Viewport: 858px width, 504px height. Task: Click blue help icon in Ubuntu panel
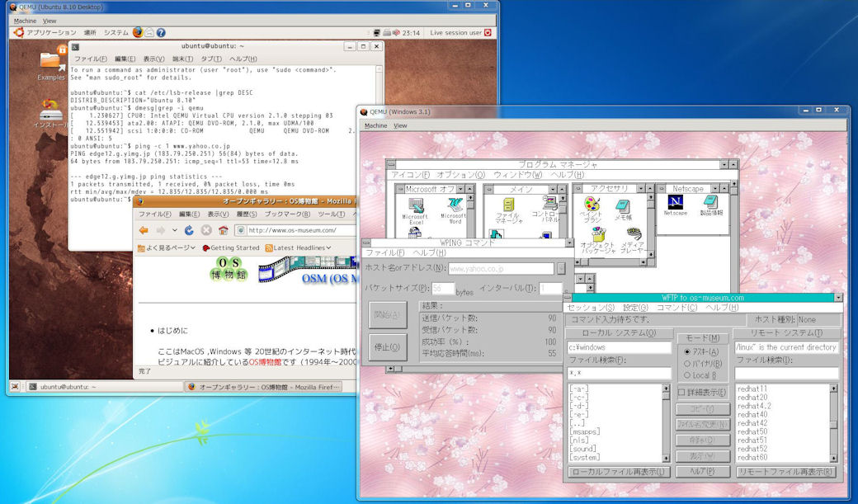(161, 33)
